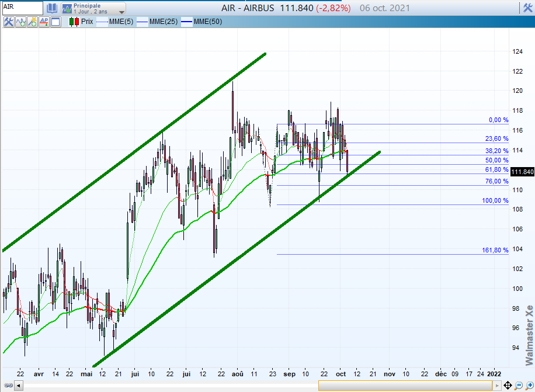This screenshot has height=392, width=535.
Task: Open the symbol list book icon
Action: 52,8
